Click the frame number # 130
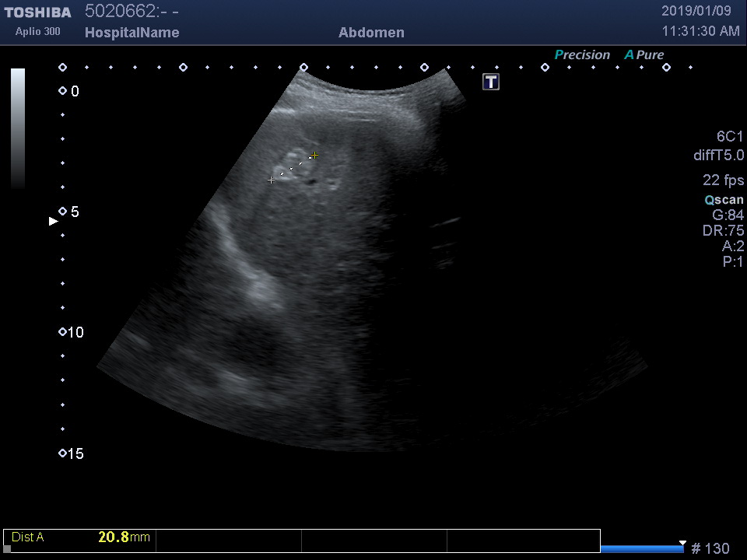747x560 pixels. 710,548
